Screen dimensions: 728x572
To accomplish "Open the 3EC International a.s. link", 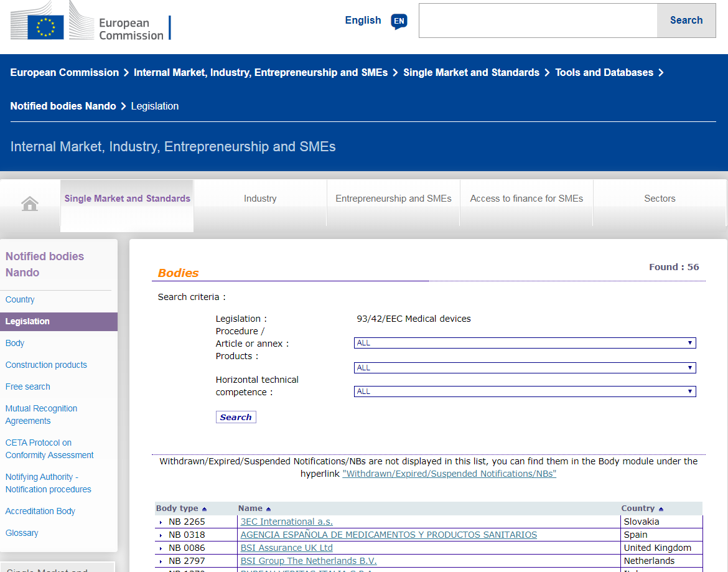I will [x=286, y=522].
